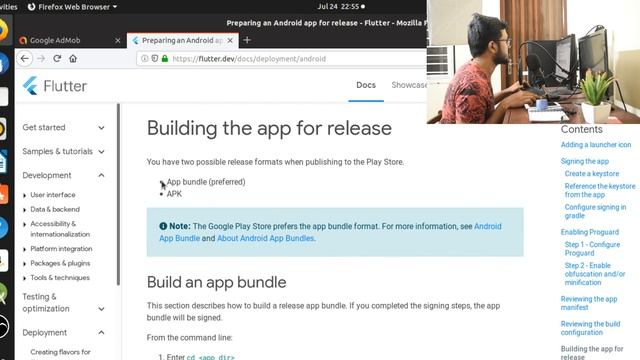640x360 pixels.
Task: Click the Build an app bundle heading
Action: click(x=216, y=282)
